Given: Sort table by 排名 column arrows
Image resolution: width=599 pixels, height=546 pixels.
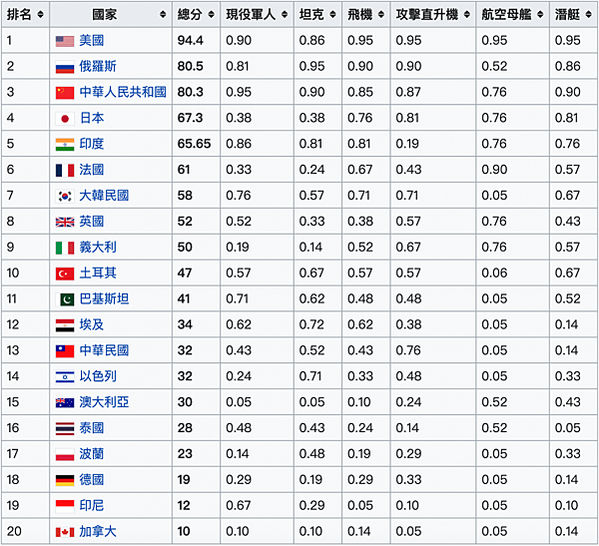Looking at the screenshot, I should pyautogui.click(x=40, y=15).
